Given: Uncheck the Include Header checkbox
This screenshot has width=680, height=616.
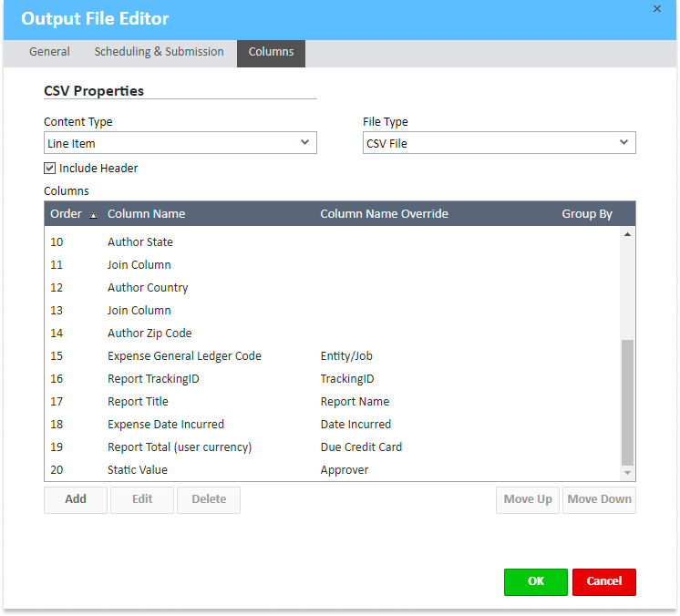Looking at the screenshot, I should 50,169.
